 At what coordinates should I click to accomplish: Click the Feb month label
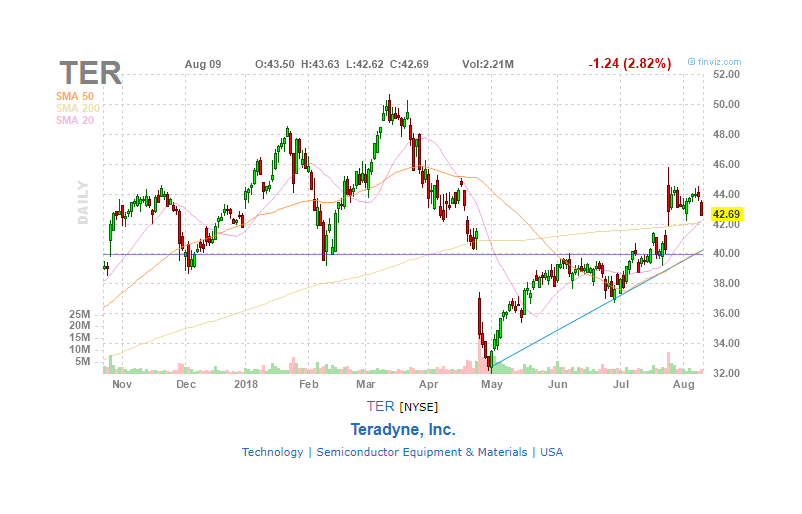(309, 385)
